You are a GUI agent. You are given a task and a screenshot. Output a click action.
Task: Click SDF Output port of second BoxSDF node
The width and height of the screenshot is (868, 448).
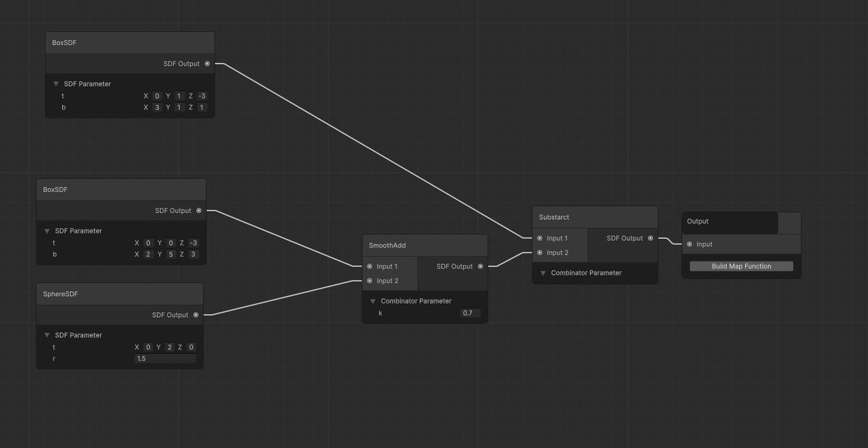click(x=199, y=211)
